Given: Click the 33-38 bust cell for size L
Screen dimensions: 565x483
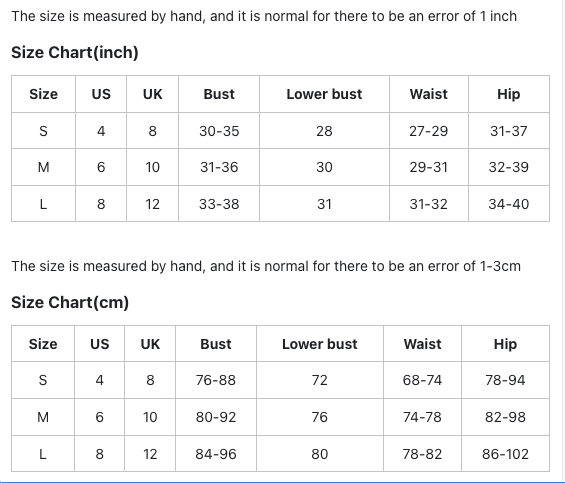Looking at the screenshot, I should [219, 204].
